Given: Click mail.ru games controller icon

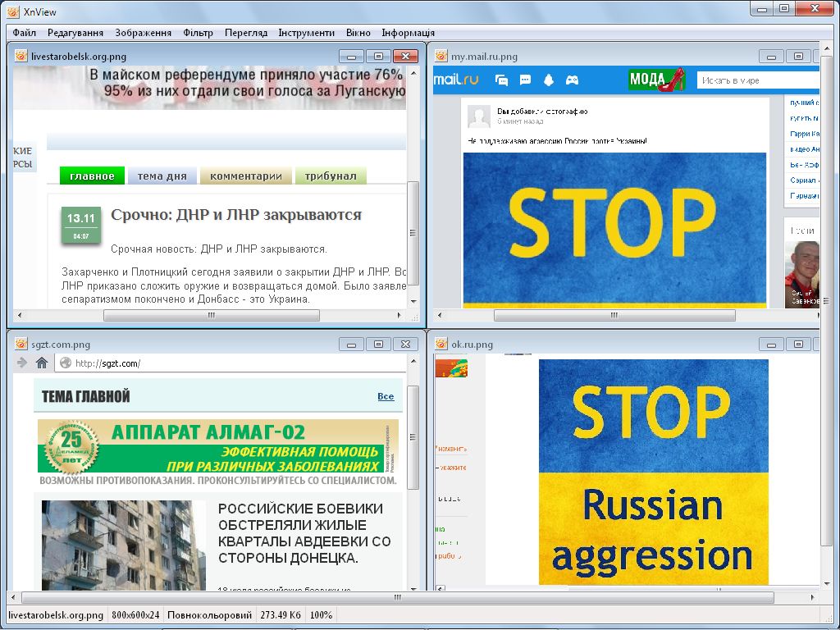Looking at the screenshot, I should coord(572,80).
